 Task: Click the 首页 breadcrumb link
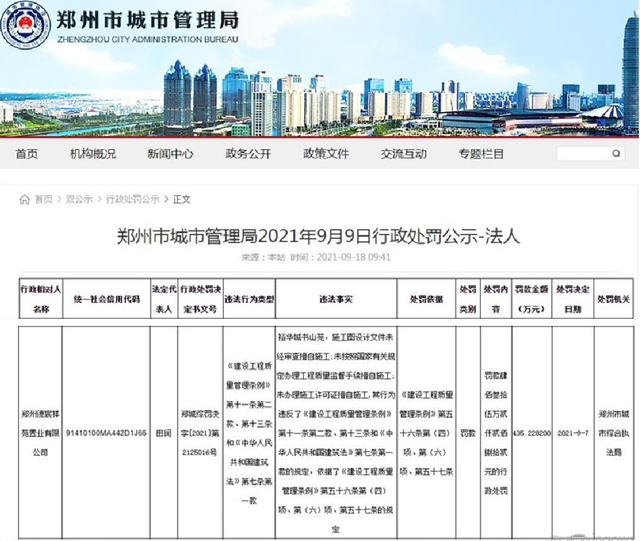pyautogui.click(x=43, y=199)
